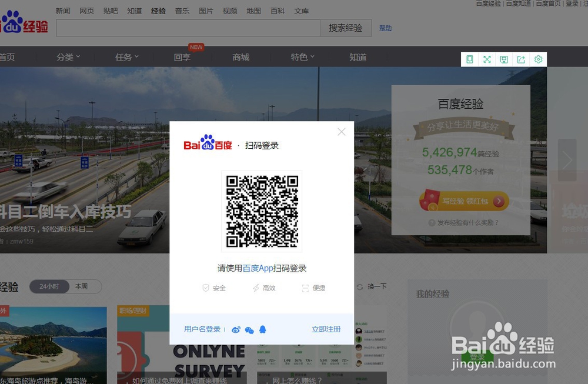Click 搜索经验 search button
The width and height of the screenshot is (588, 384).
click(346, 28)
